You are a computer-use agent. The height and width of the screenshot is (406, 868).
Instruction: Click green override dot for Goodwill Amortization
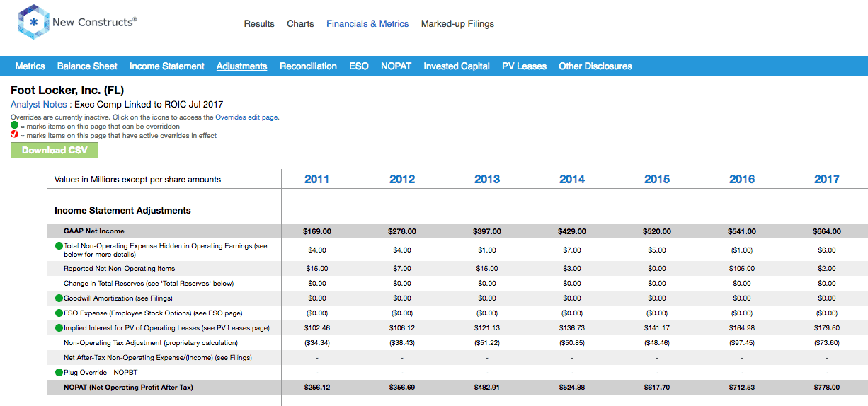coord(59,298)
